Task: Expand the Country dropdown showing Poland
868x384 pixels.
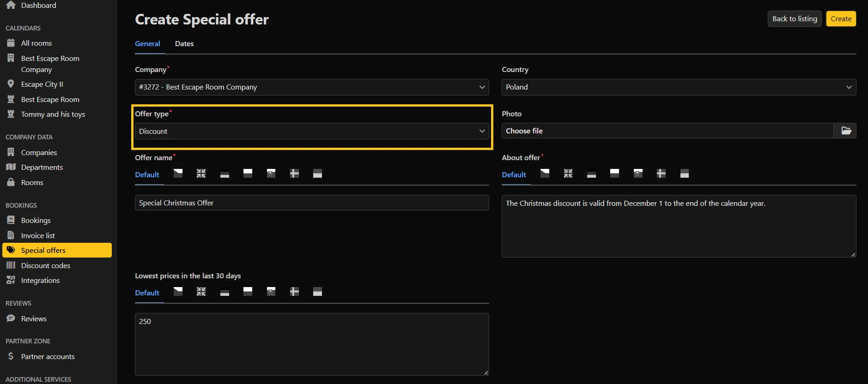Action: point(678,87)
